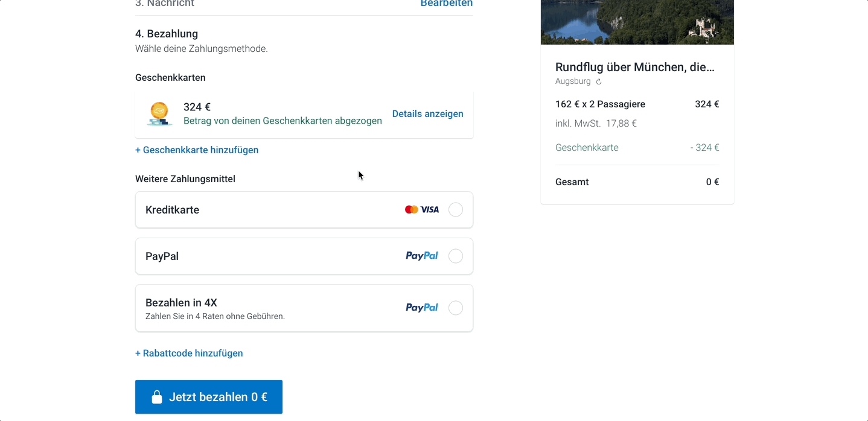This screenshot has height=421, width=868.
Task: Choose Bezahlen in 4X radio option
Action: click(x=456, y=308)
